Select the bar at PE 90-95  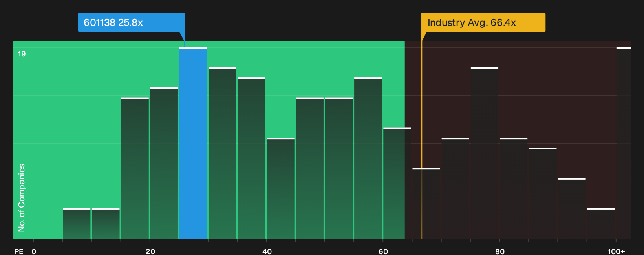pyautogui.click(x=572, y=208)
